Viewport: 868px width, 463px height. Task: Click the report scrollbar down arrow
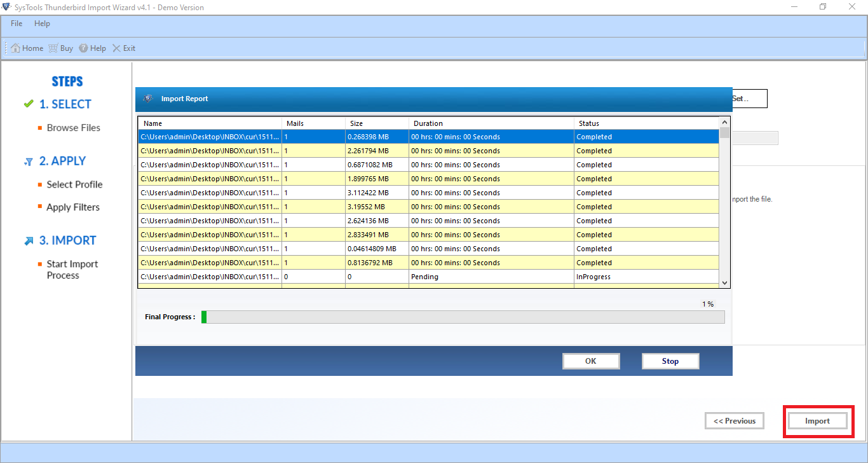click(724, 282)
